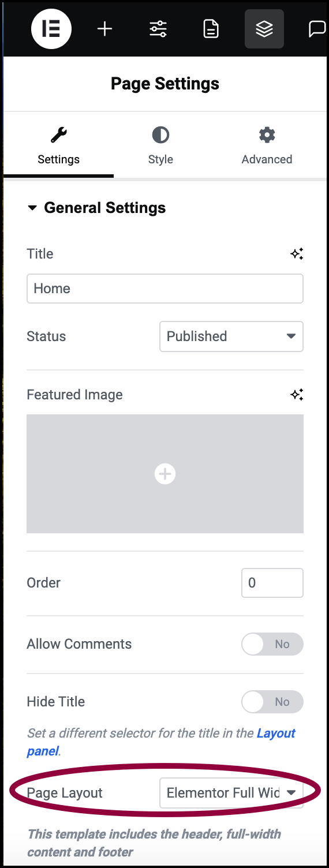Screen dimensions: 329x868
Task: Open the notes speech bubble icon
Action: pyautogui.click(x=317, y=29)
